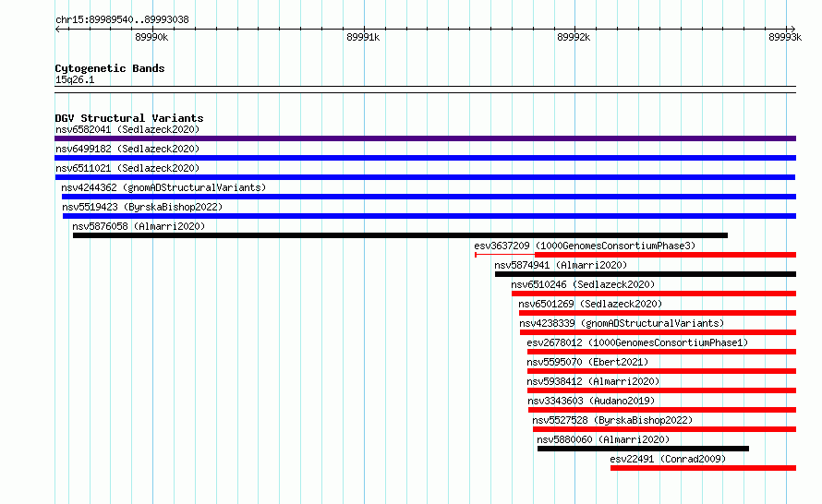
Task: Select the red nsv5527528 variant bar
Action: 665,429
